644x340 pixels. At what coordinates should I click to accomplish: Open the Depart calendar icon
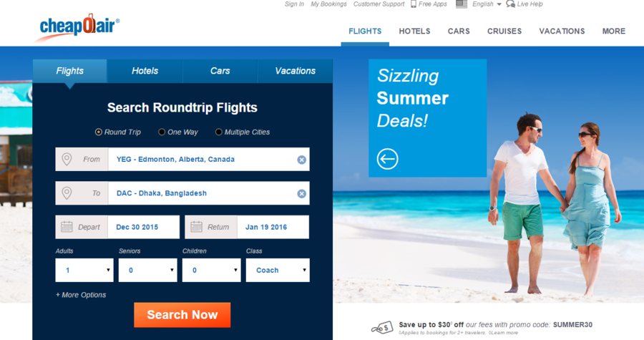click(x=67, y=227)
